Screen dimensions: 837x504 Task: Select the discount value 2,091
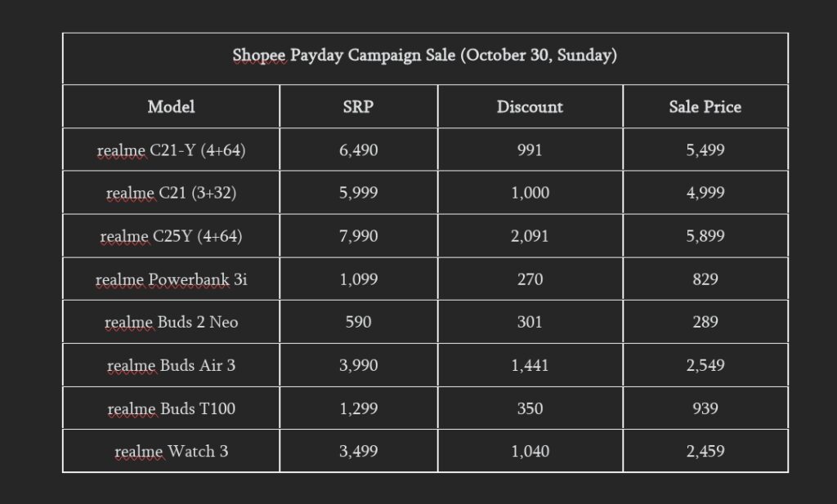point(530,236)
